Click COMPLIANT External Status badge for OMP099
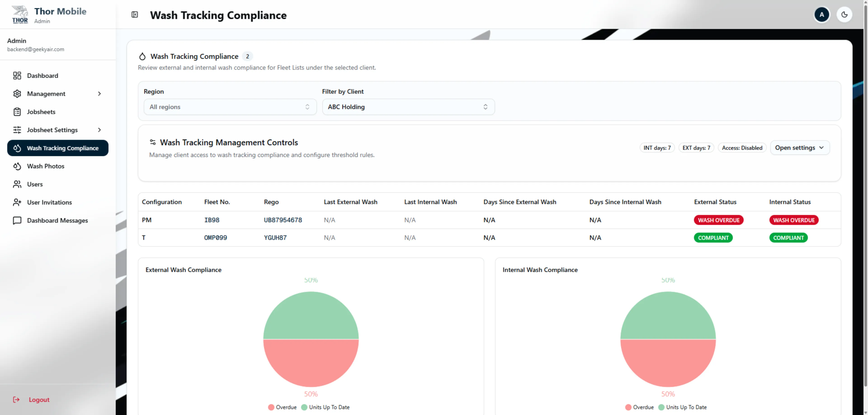The image size is (868, 415). 713,238
